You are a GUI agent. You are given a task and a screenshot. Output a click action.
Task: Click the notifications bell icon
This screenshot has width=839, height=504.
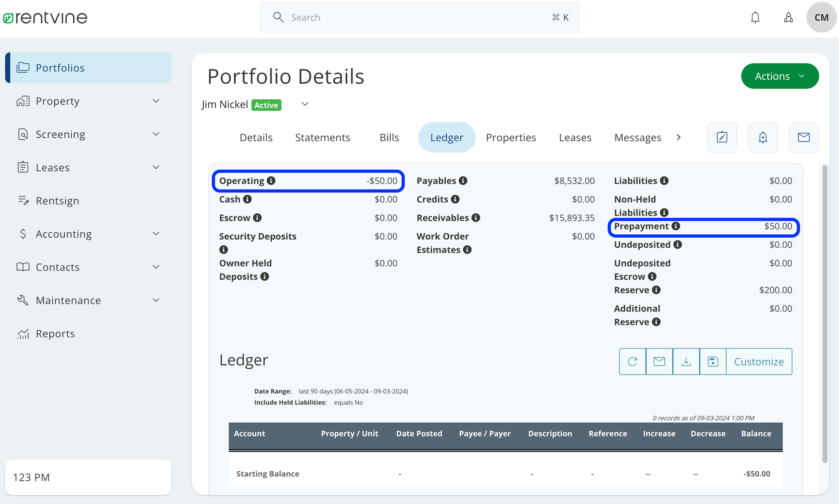[x=755, y=17]
